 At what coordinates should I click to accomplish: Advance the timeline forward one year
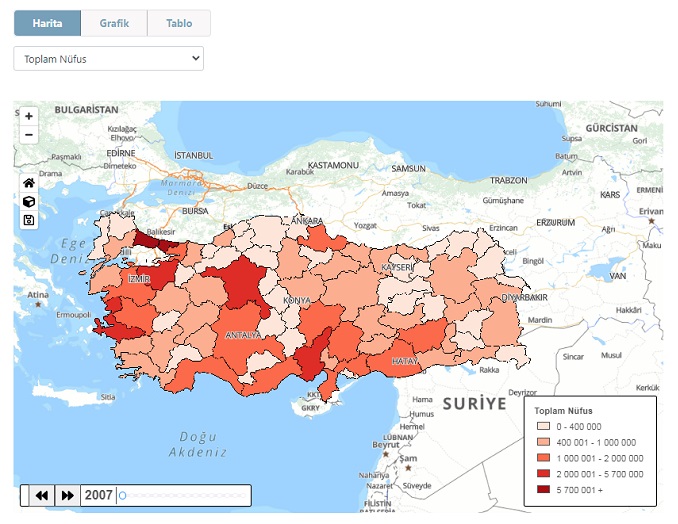click(x=67, y=495)
